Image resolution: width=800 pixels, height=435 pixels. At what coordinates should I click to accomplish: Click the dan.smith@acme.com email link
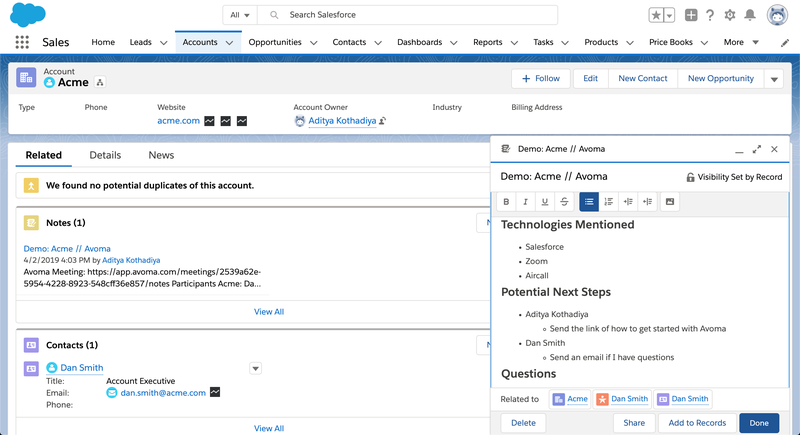click(163, 393)
